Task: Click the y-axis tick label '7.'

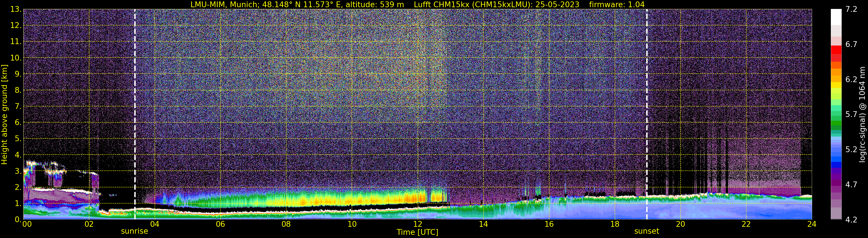Action: point(18,106)
